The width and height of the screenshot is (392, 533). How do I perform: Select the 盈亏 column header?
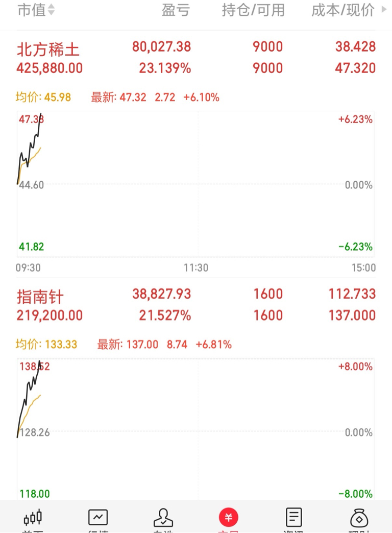176,10
